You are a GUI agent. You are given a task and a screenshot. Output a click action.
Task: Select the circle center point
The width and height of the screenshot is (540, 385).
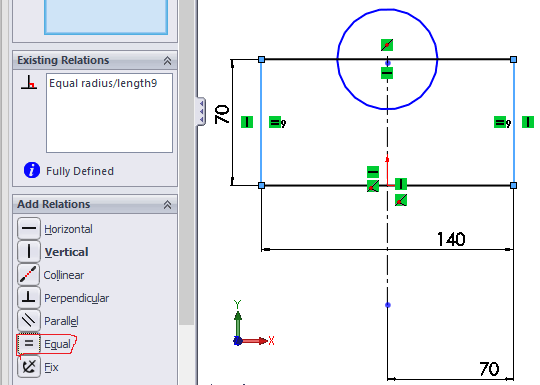point(388,63)
